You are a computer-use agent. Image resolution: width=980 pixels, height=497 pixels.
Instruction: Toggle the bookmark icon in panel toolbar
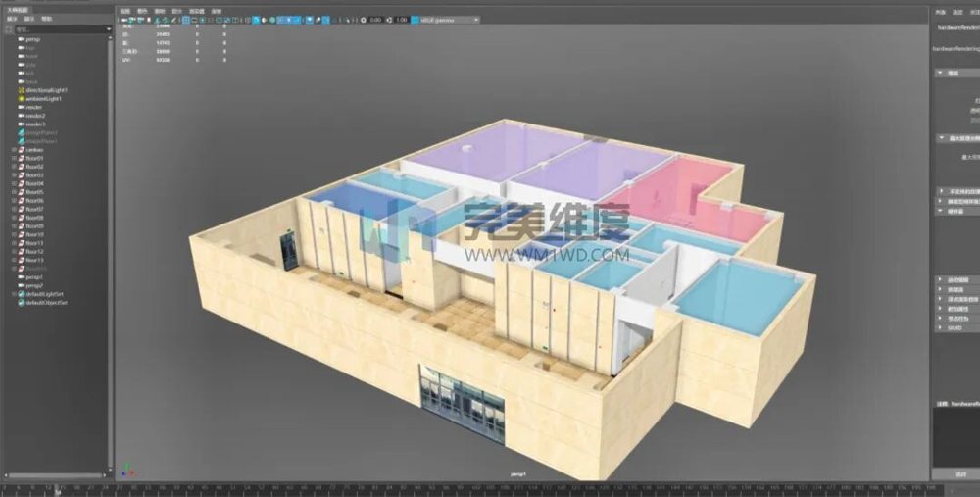[x=140, y=20]
